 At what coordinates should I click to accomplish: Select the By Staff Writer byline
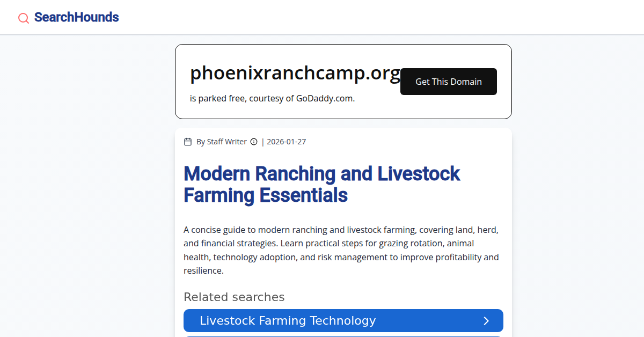(221, 142)
